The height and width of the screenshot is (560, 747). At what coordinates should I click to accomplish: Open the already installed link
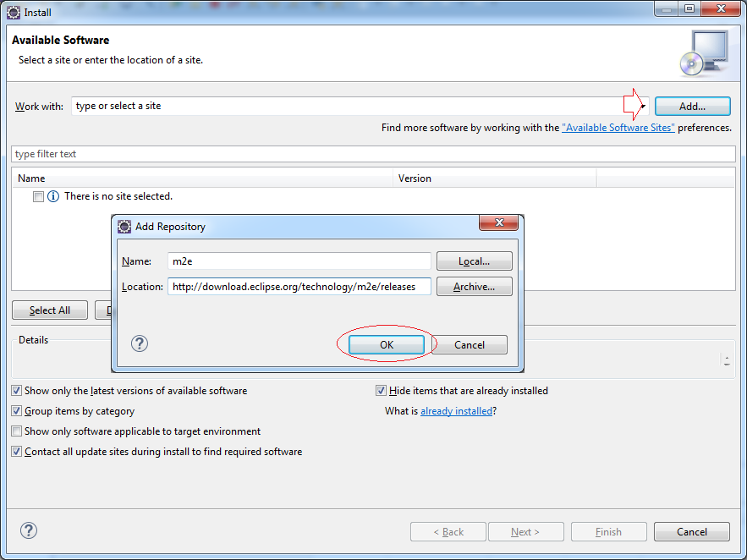pyautogui.click(x=456, y=411)
